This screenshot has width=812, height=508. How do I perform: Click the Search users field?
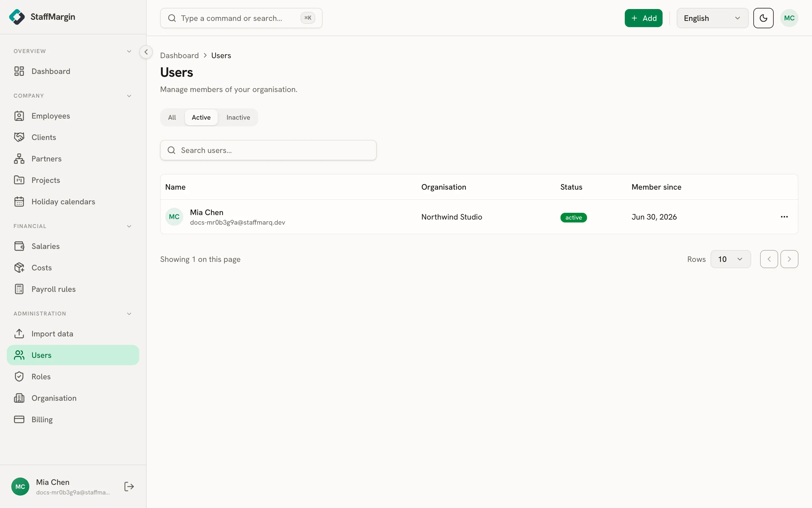[268, 150]
